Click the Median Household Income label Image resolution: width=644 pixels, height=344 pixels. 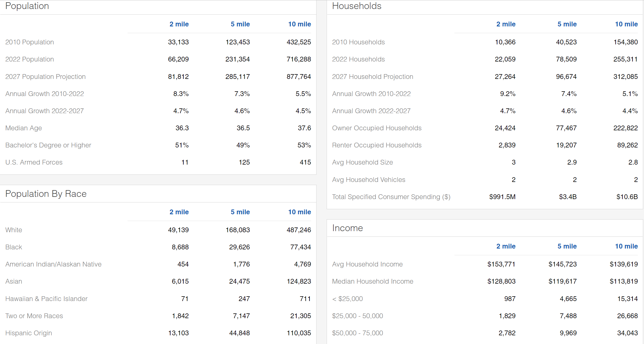click(373, 281)
